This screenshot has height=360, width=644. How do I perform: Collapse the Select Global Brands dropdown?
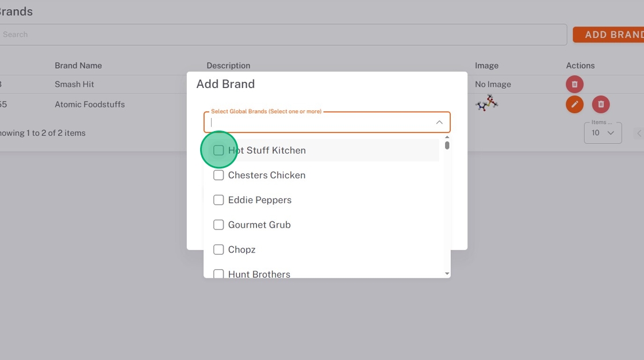coord(439,122)
